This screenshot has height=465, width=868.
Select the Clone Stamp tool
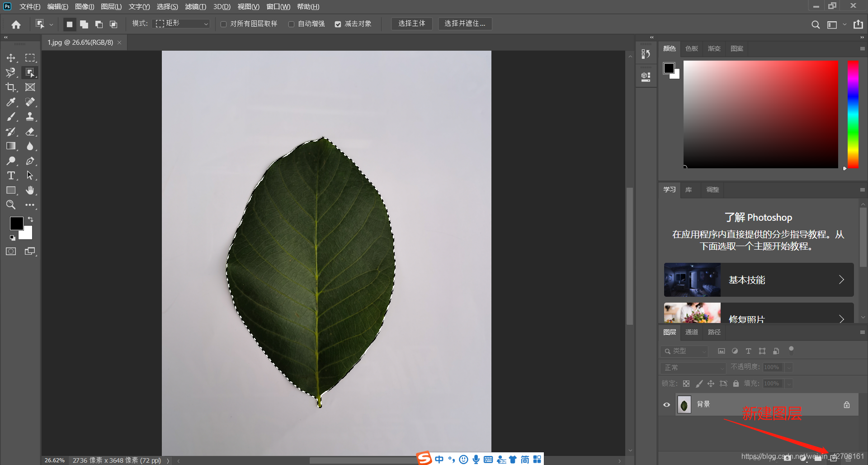tap(30, 117)
